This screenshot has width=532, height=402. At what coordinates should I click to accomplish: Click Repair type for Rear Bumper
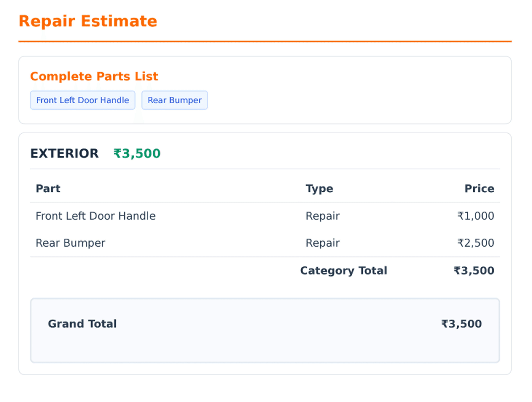point(322,243)
